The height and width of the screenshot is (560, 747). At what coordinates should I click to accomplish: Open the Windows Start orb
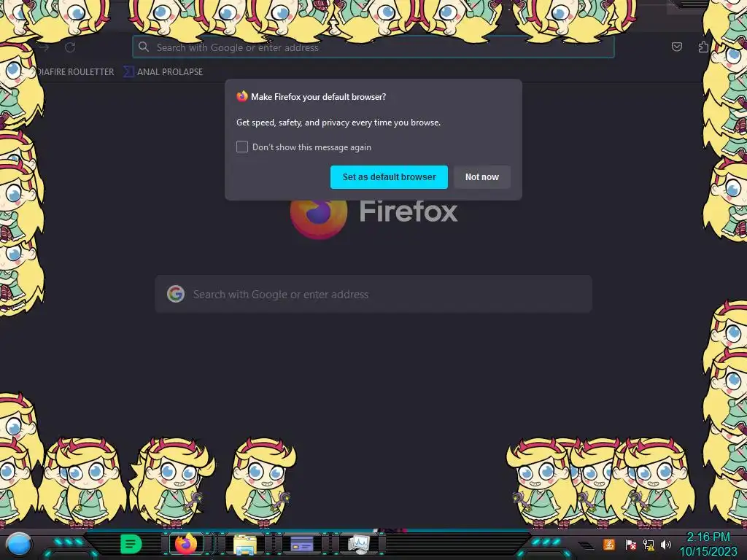click(19, 544)
